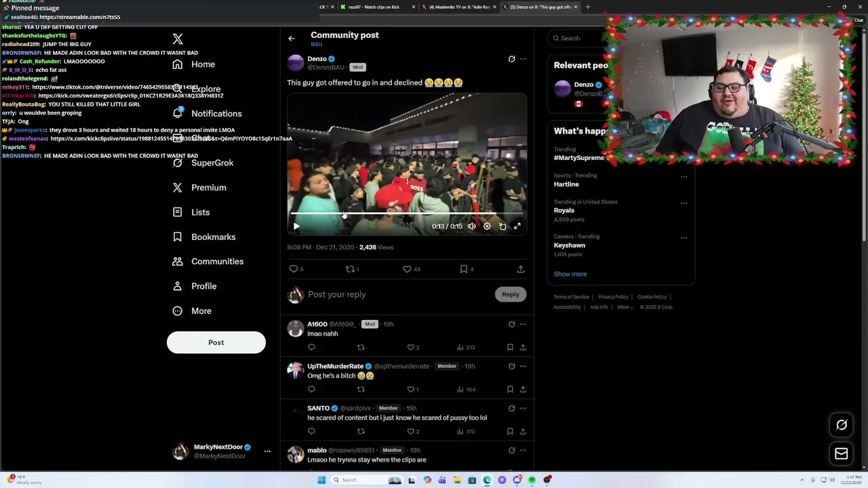Open more options on mablo's comment
The image size is (868, 488).
[523, 451]
